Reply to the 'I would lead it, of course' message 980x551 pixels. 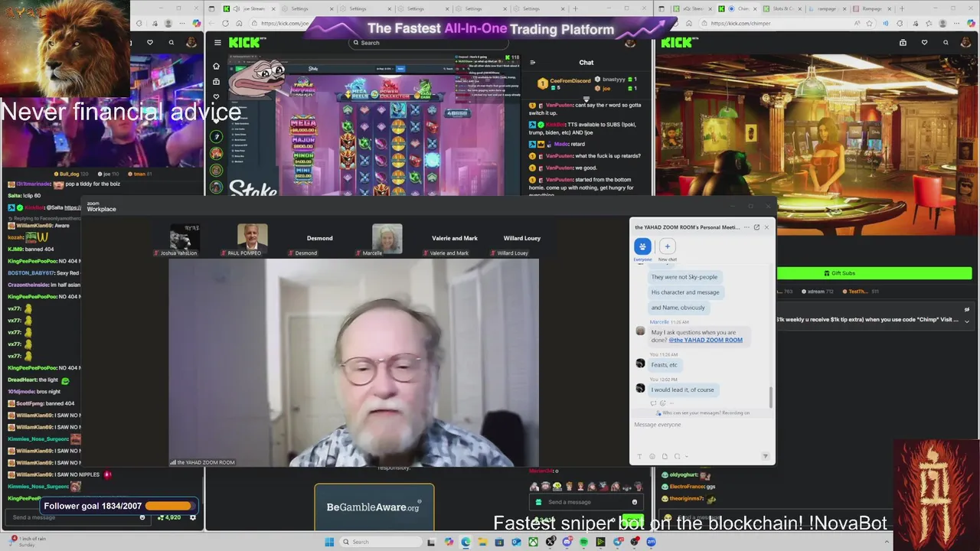[653, 403]
